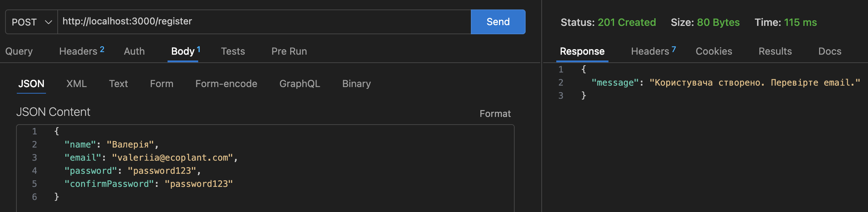This screenshot has height=212, width=868.
Task: Open the Tests tab
Action: point(233,51)
